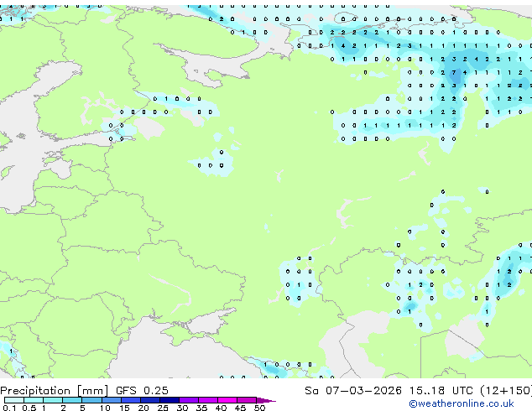Image resolution: width=532 pixels, height=411 pixels.
Task: Pick the 10–15 mm legend color swatch
Action: (x=111, y=400)
